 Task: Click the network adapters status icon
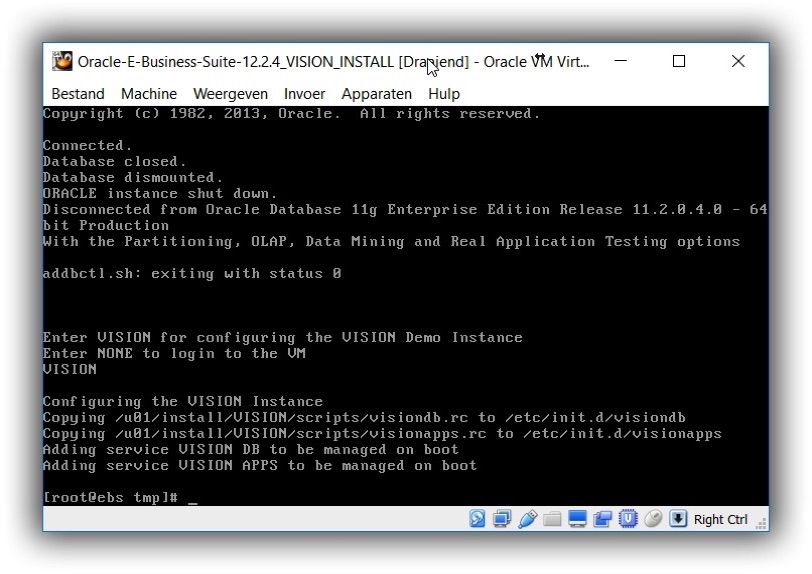tap(502, 519)
